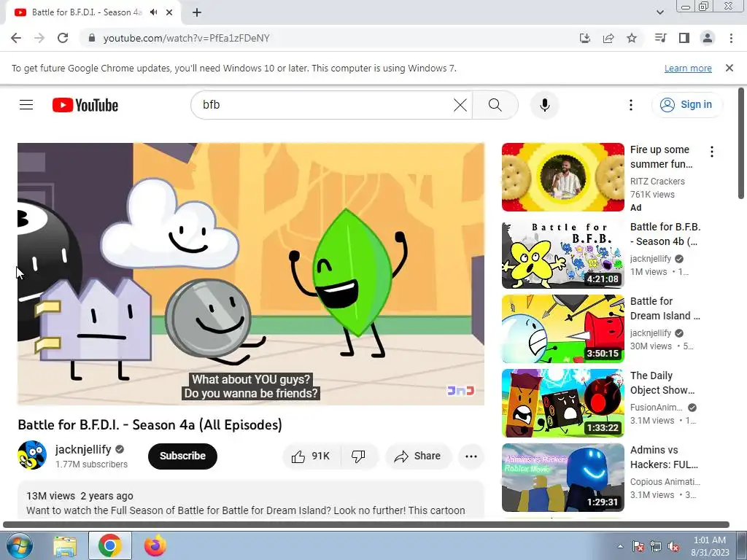The height and width of the screenshot is (560, 747).
Task: Subscribe to jacknjellify channel
Action: [182, 456]
